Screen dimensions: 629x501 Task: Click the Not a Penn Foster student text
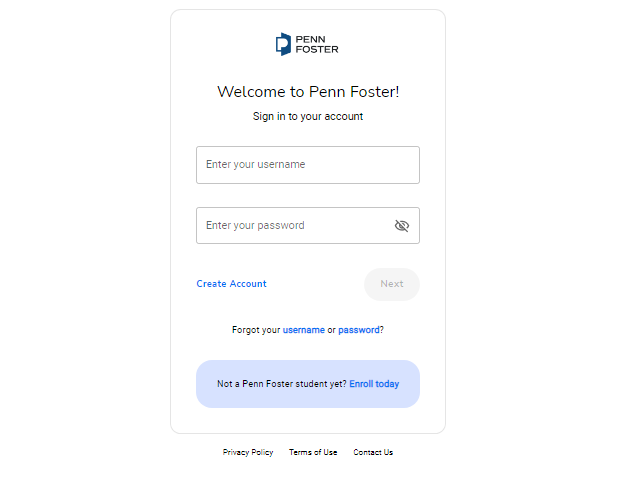[282, 384]
